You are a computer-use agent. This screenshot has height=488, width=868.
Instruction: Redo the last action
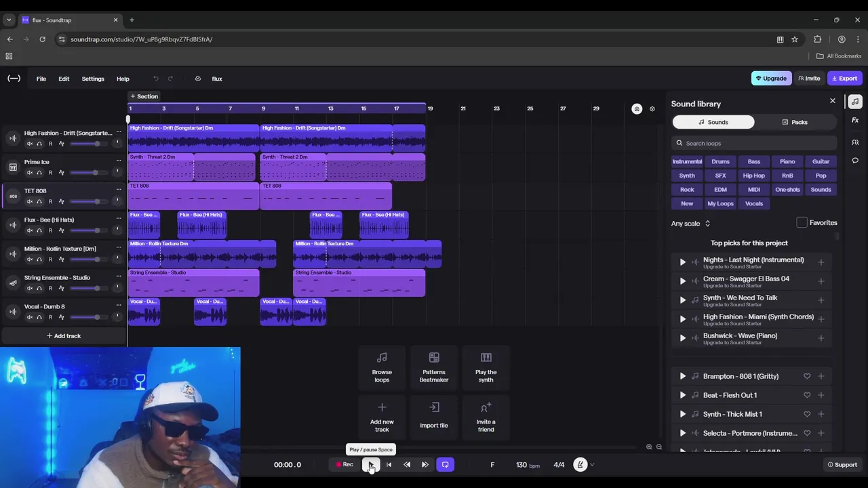(x=170, y=79)
